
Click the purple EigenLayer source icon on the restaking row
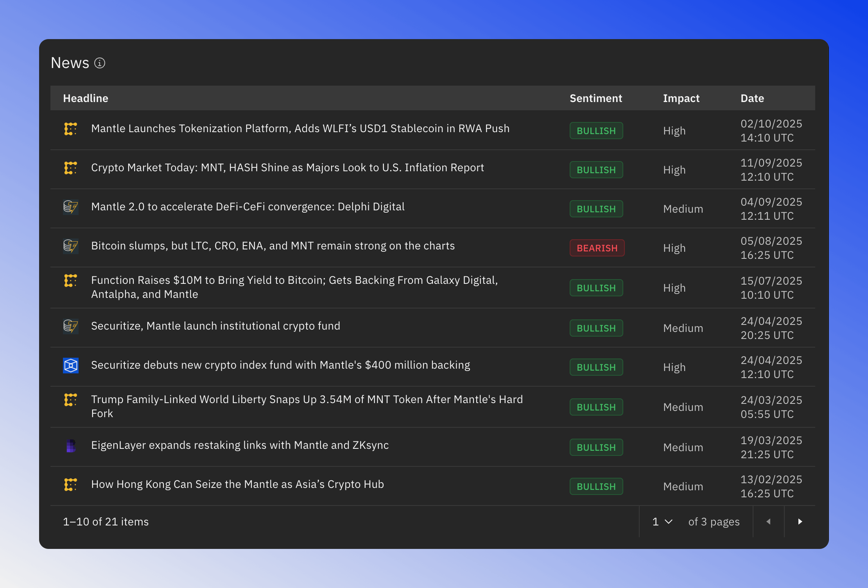[71, 446]
